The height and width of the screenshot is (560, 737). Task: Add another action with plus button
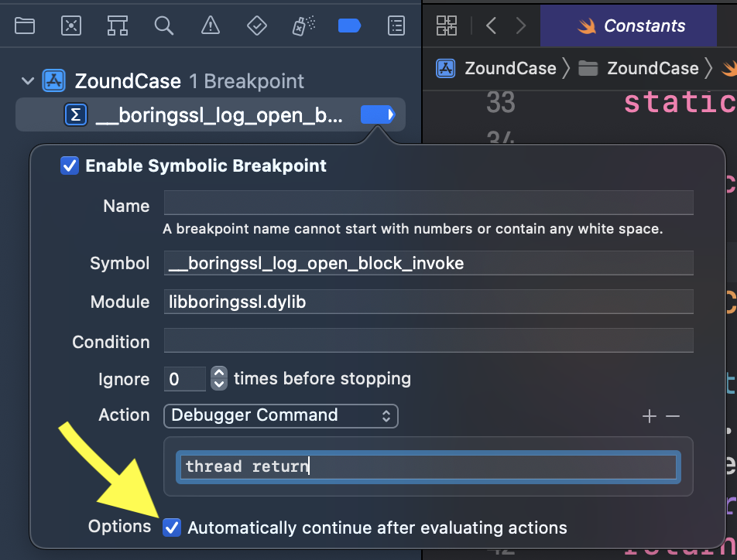pyautogui.click(x=649, y=417)
